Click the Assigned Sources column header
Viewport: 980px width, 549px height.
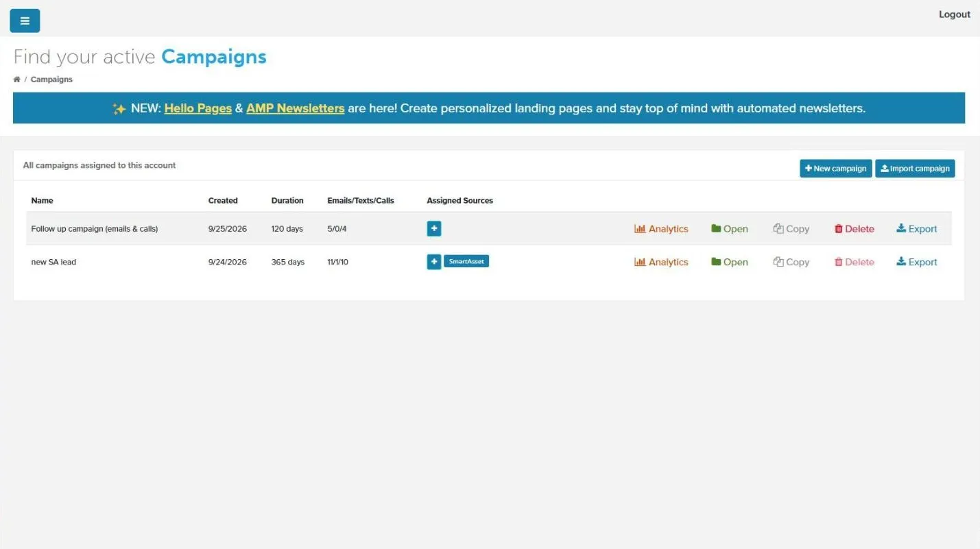(x=460, y=201)
